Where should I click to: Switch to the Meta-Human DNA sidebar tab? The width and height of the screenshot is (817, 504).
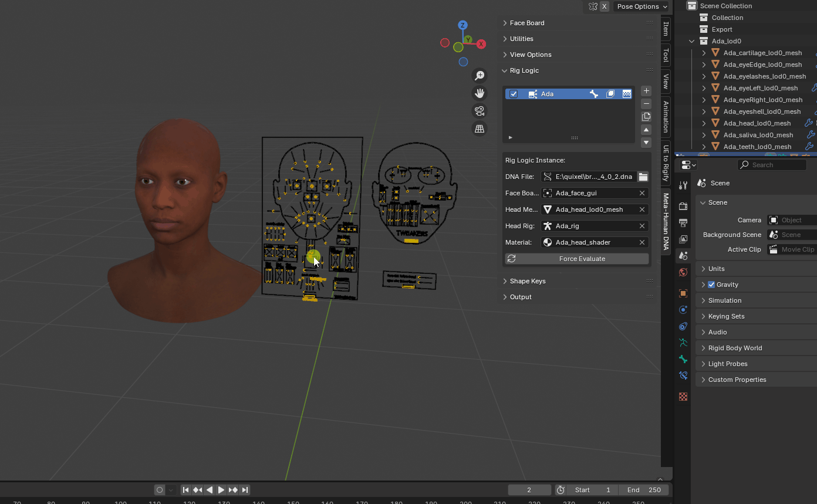point(666,221)
